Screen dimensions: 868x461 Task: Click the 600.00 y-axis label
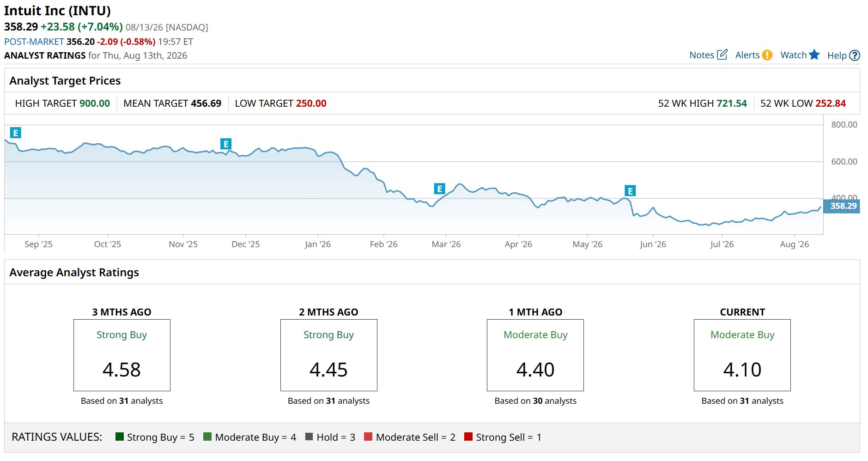pyautogui.click(x=844, y=162)
